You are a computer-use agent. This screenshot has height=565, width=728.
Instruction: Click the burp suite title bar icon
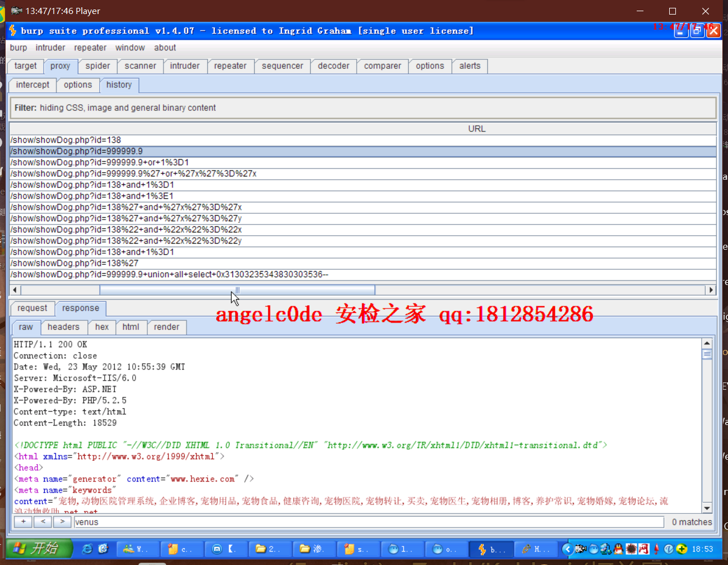12,30
